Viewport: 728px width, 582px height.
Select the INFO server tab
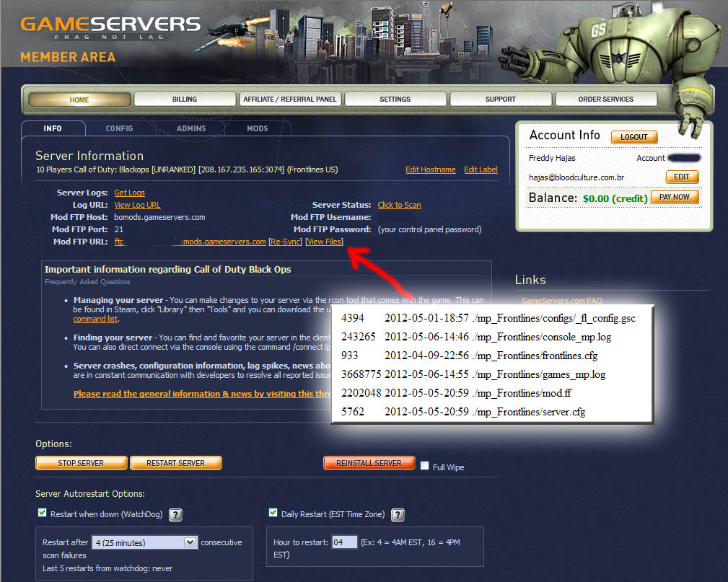click(x=53, y=128)
